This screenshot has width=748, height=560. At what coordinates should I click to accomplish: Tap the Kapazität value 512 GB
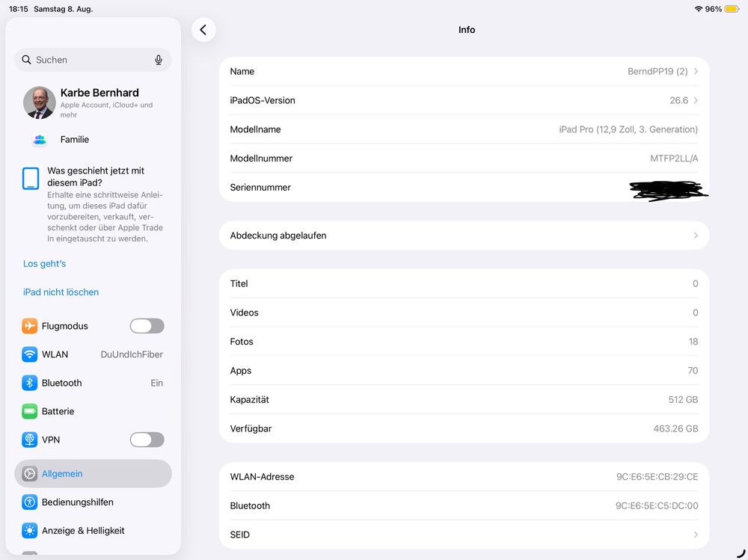coord(683,400)
